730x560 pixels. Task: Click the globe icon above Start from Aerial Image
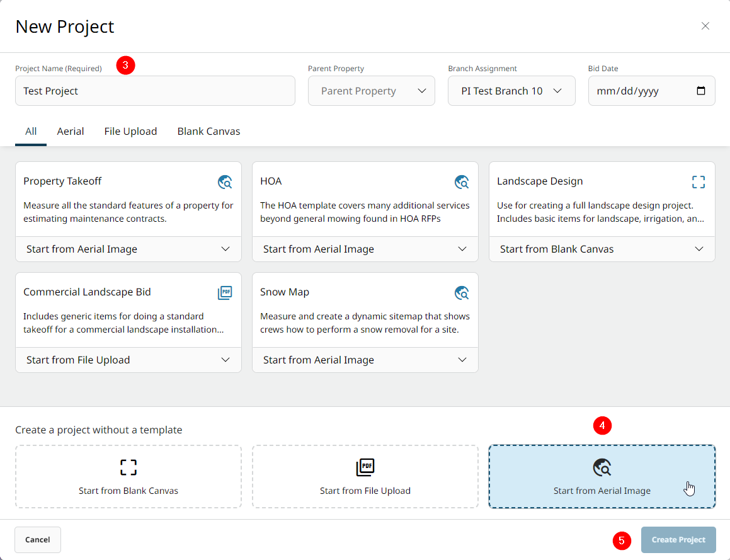602,467
